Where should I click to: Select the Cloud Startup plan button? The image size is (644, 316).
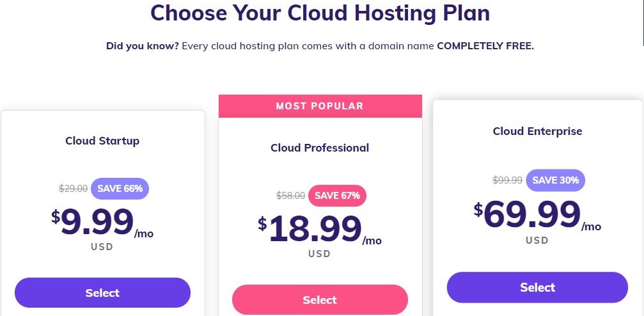103,292
